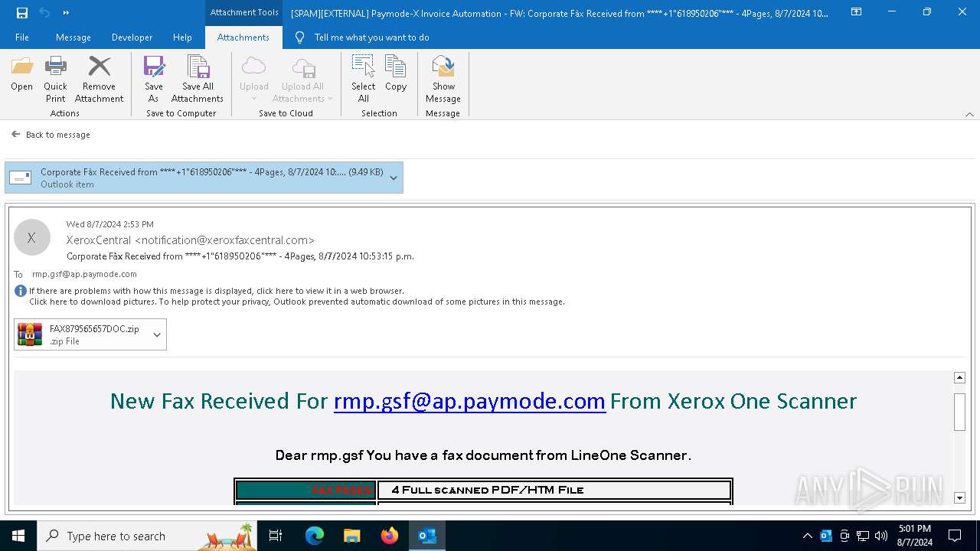Viewport: 980px width, 551px height.
Task: Open the File tab
Action: coord(22,37)
